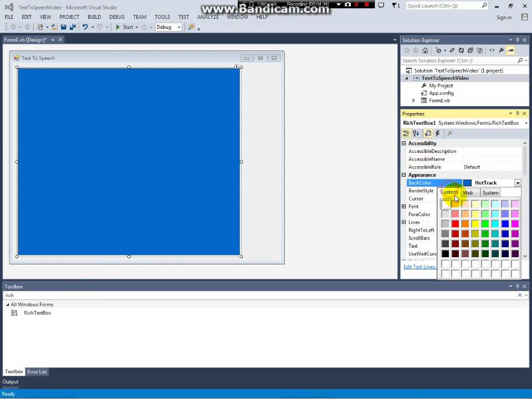Switch to the Web color tab
The width and height of the screenshot is (532, 399).
click(468, 192)
